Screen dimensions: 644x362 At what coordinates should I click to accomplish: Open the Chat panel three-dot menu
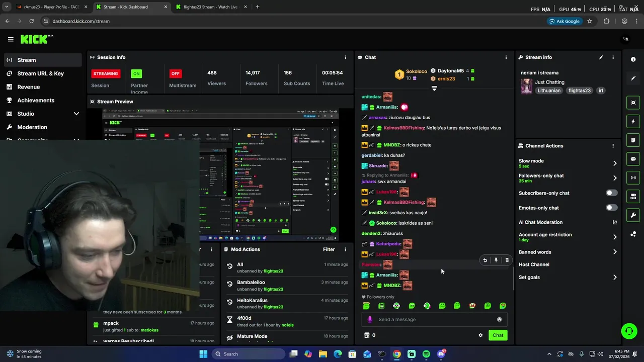(506, 57)
